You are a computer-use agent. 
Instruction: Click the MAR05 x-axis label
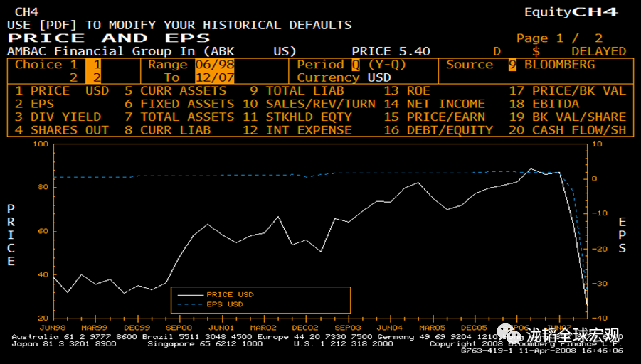pos(432,328)
